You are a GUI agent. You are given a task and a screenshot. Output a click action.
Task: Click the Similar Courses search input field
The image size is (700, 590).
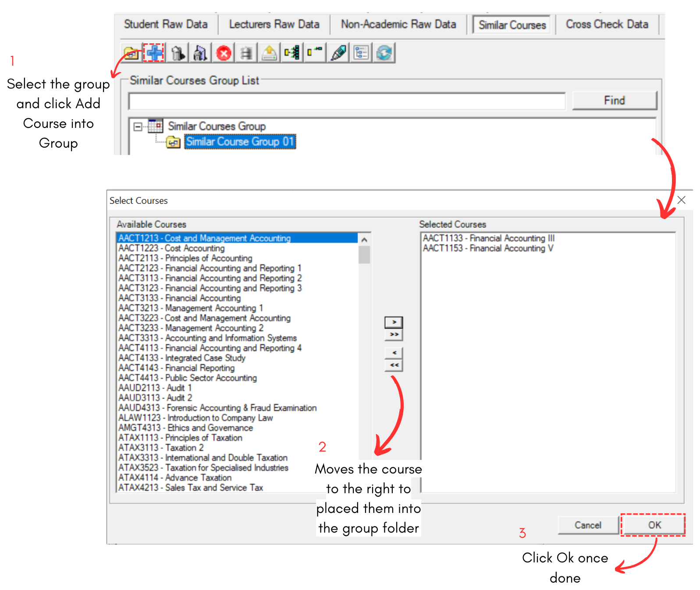pos(347,101)
